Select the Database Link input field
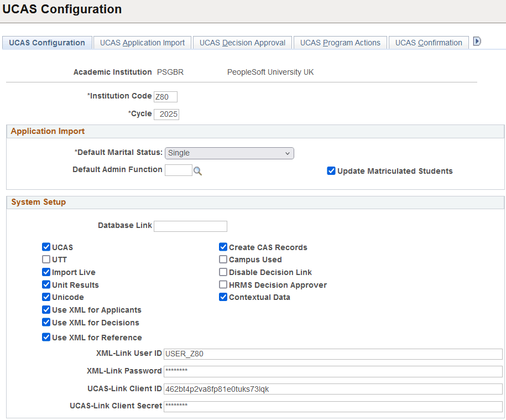This screenshot has width=506, height=420. pos(190,226)
